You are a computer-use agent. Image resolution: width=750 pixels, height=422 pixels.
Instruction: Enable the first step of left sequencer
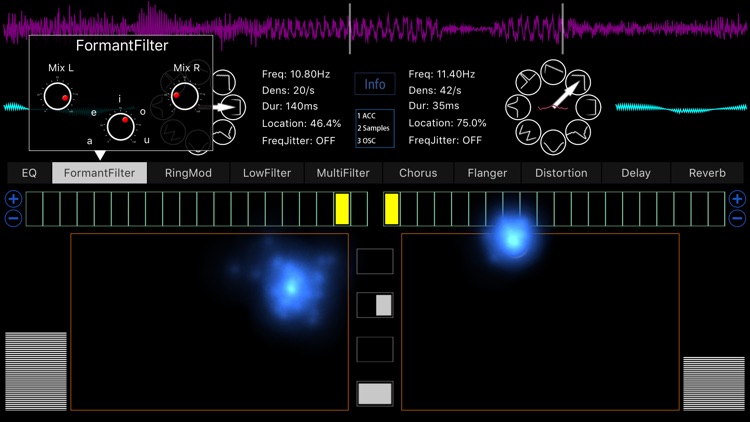(x=34, y=209)
